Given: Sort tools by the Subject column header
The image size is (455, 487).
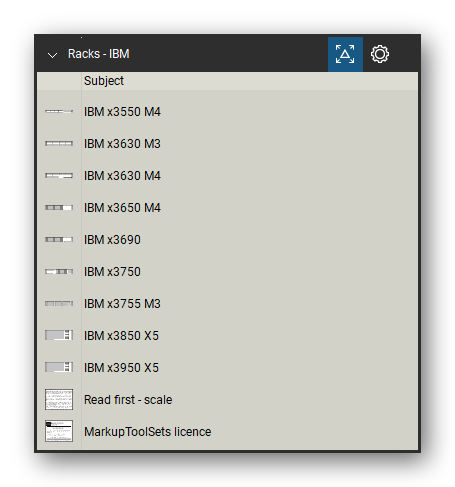Looking at the screenshot, I should [x=104, y=81].
